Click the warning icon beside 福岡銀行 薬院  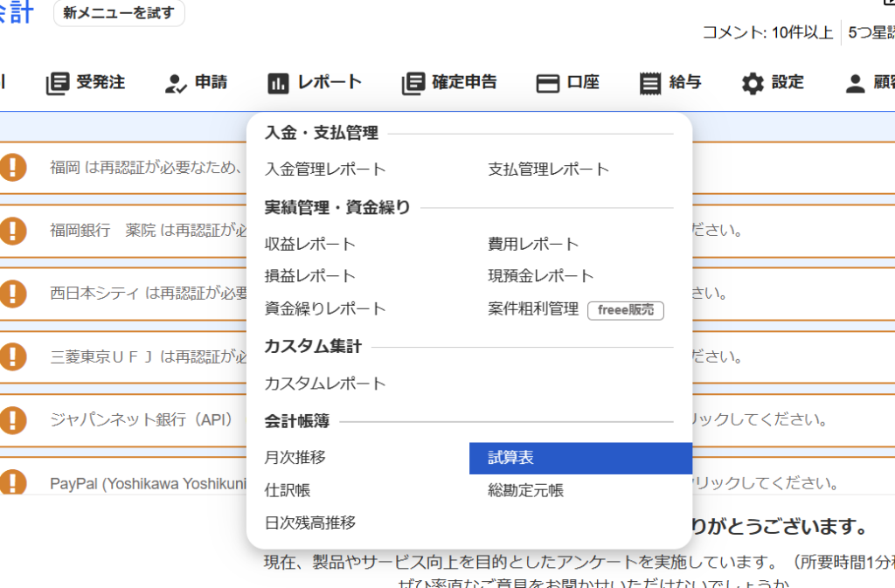click(x=12, y=231)
